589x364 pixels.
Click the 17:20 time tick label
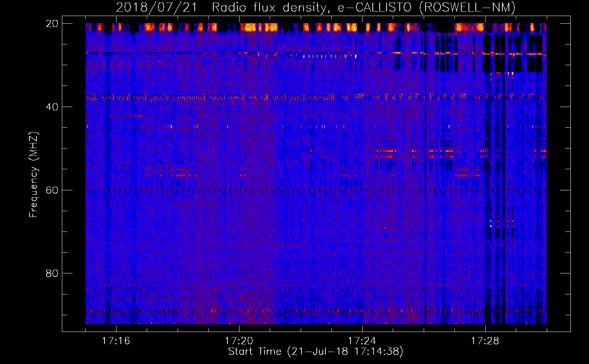pos(239,341)
